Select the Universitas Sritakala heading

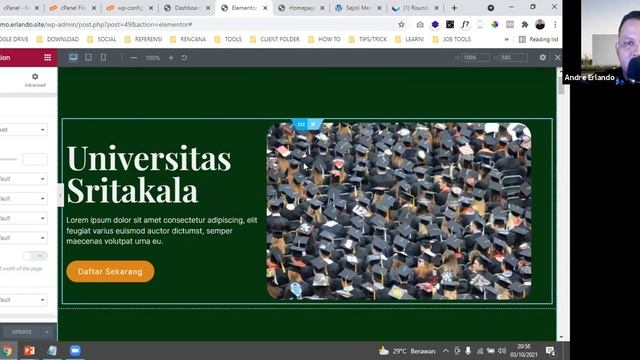pos(149,174)
